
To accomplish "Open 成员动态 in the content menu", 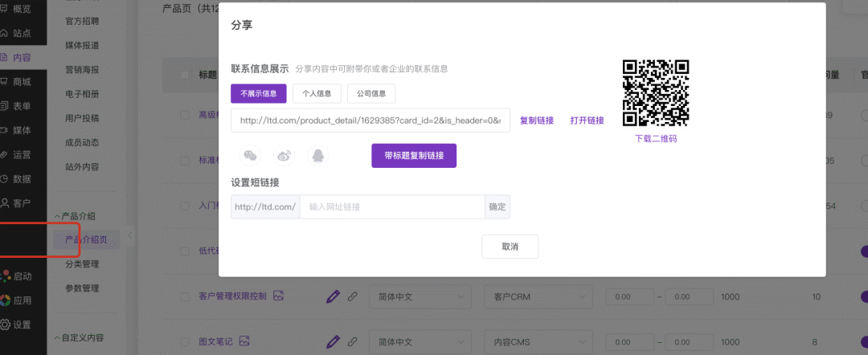I will click(82, 142).
